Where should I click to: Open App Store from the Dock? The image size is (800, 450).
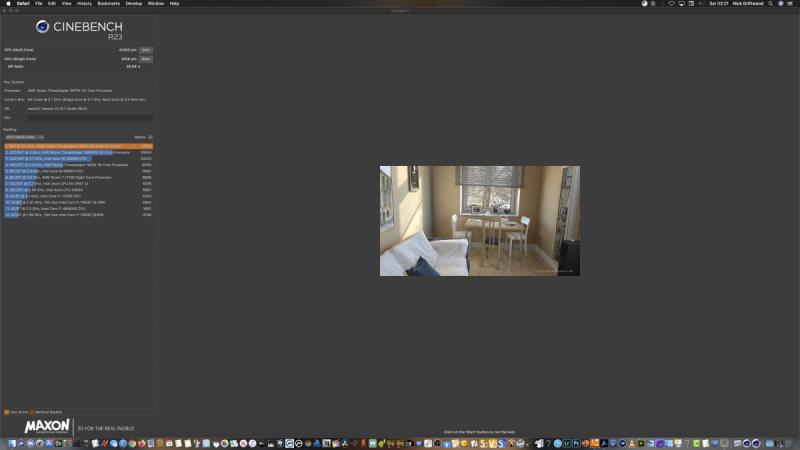[x=49, y=443]
